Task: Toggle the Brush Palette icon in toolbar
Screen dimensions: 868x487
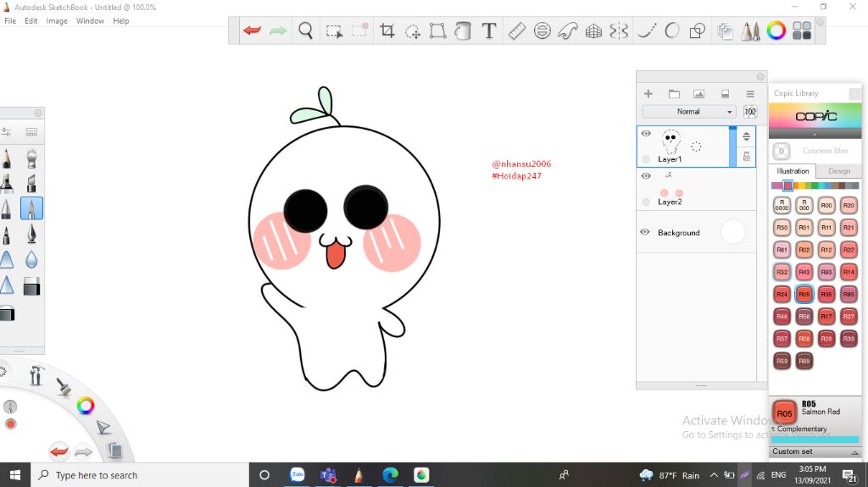Action: pos(751,30)
